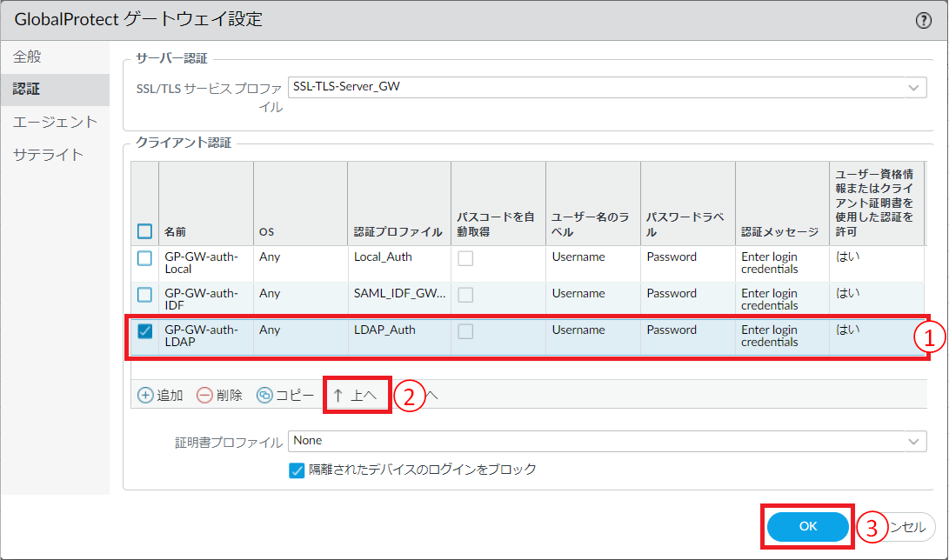Image resolution: width=949 pixels, height=560 pixels.
Task: Select the GP-GW-auth-Local row checkbox
Action: (145, 258)
